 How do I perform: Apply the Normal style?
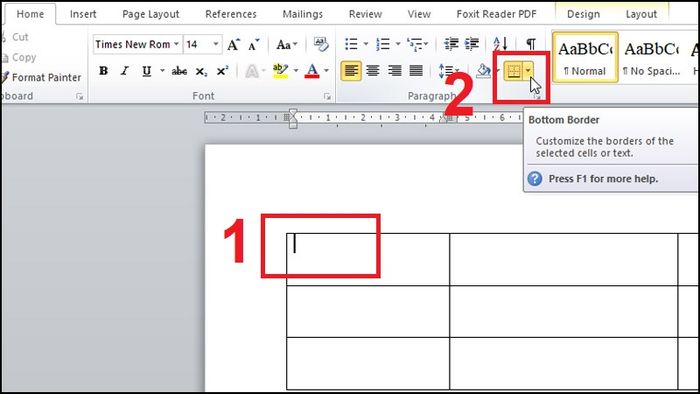[x=585, y=57]
